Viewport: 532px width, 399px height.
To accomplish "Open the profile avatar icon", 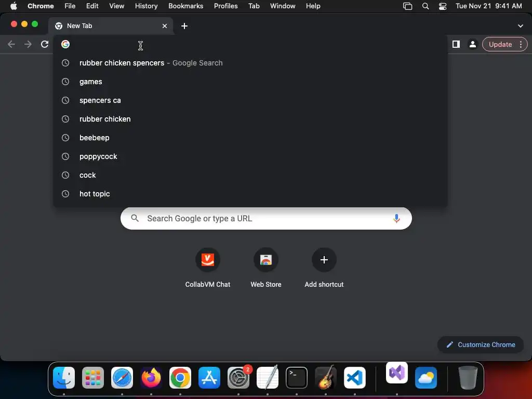I will tap(472, 44).
